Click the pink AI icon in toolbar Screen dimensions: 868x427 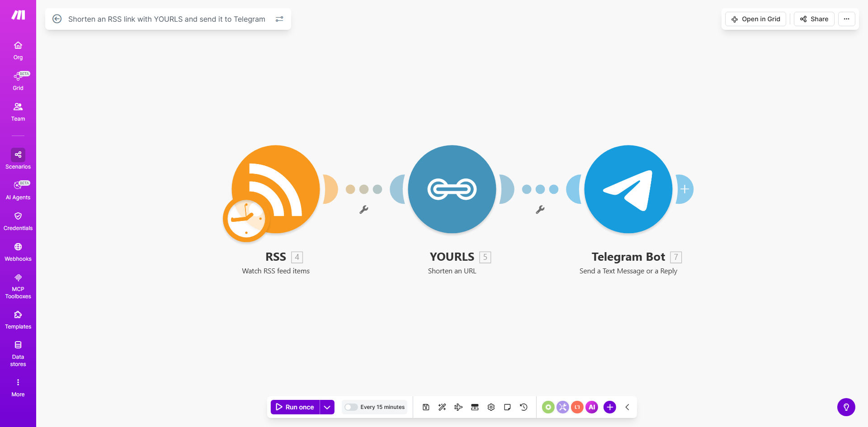click(x=592, y=407)
